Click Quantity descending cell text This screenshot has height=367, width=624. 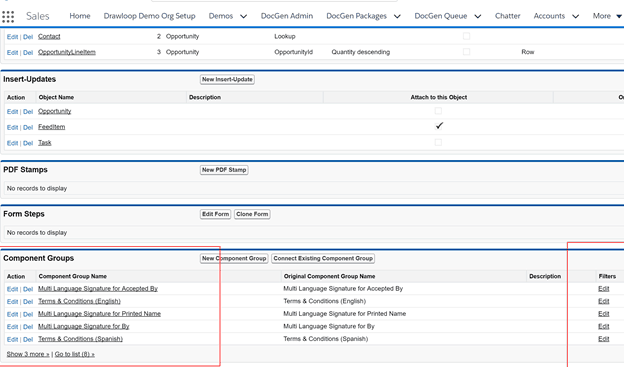point(361,52)
